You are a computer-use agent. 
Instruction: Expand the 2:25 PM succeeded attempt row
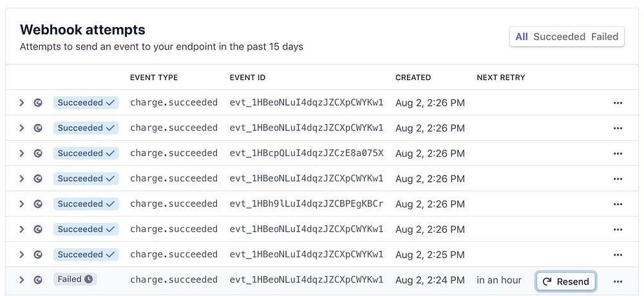tap(21, 255)
